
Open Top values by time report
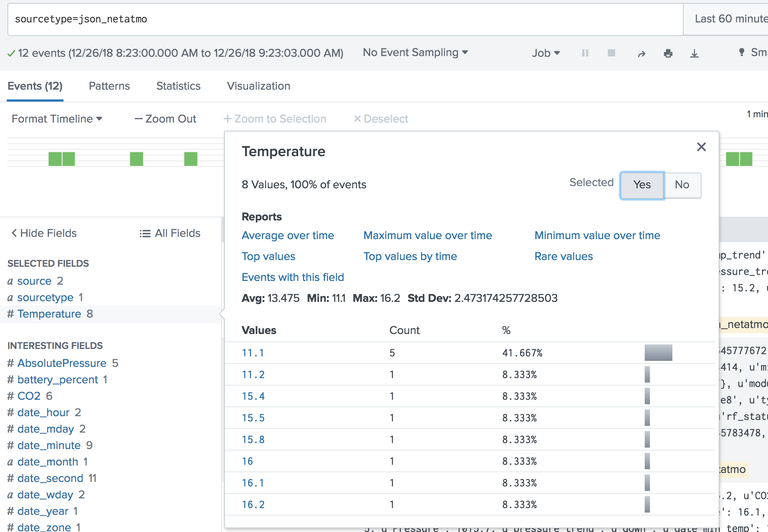pyautogui.click(x=410, y=257)
